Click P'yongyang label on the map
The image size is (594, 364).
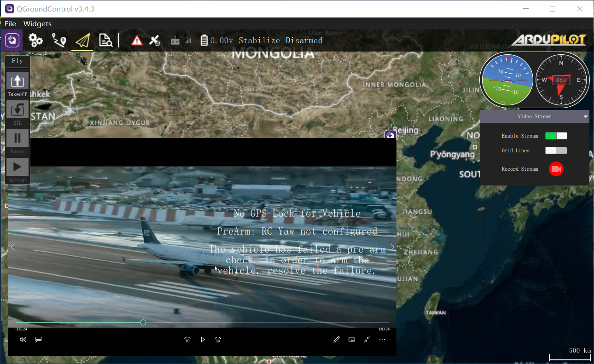click(x=452, y=154)
